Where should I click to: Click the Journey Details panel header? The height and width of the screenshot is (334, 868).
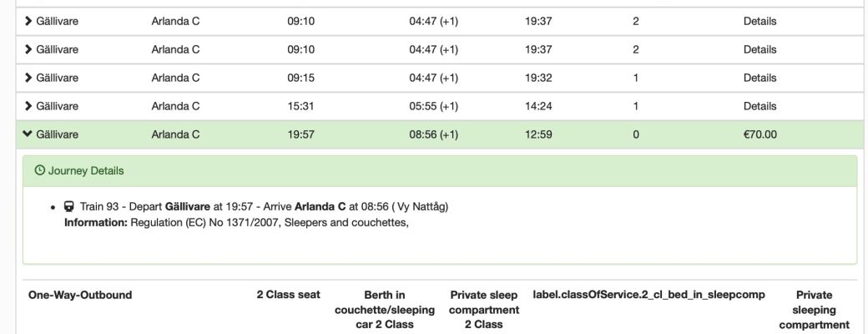pyautogui.click(x=440, y=171)
